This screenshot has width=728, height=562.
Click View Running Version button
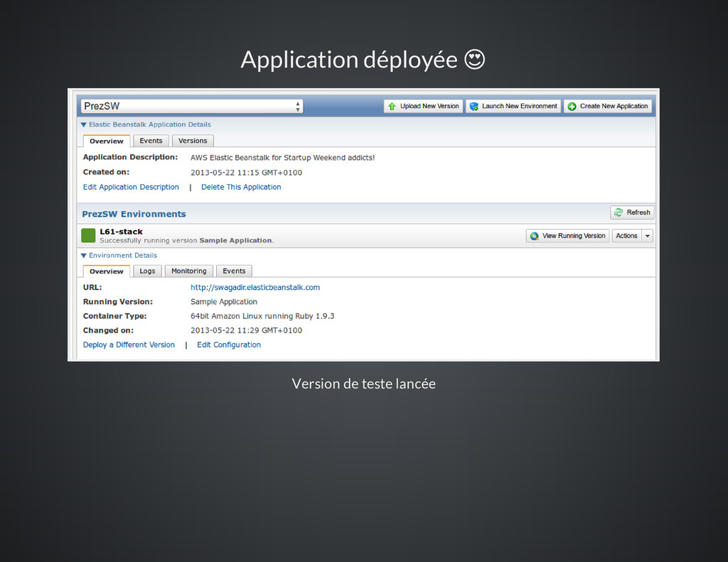pyautogui.click(x=567, y=236)
